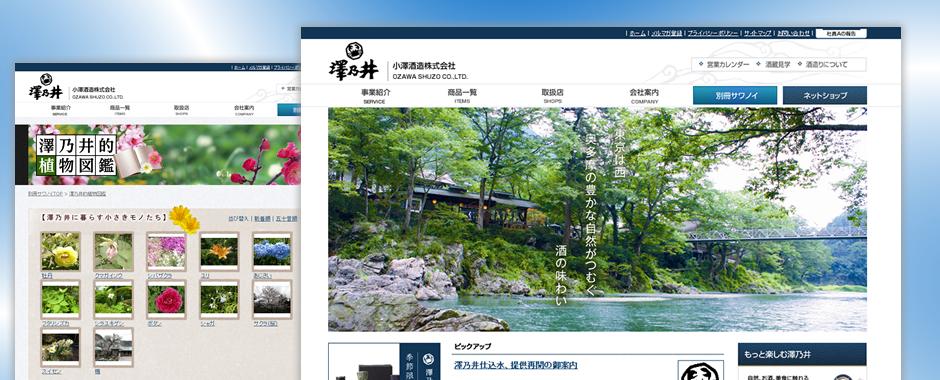
Task: Click the red ボタン flower thumbnail
Action: [166, 298]
